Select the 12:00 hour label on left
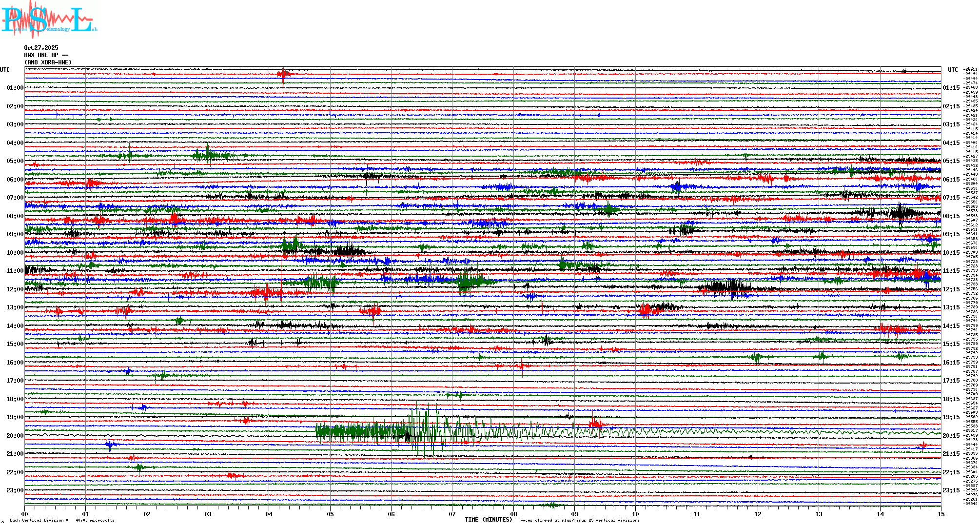This screenshot has width=980, height=527. coord(15,289)
